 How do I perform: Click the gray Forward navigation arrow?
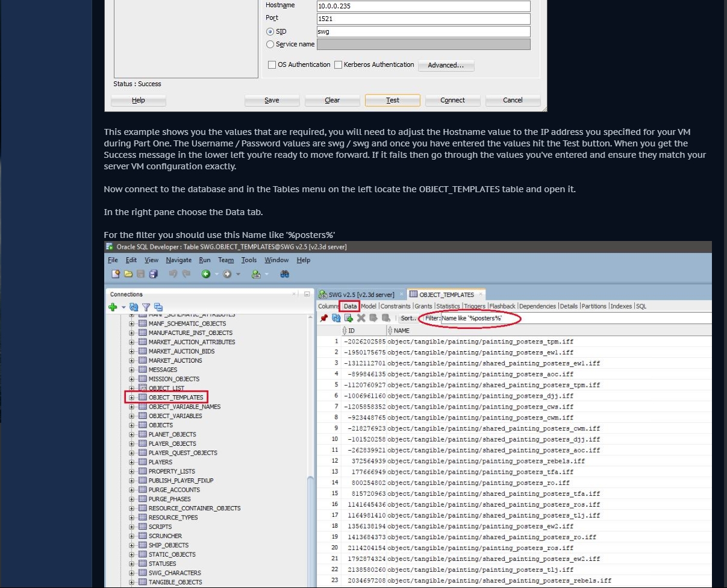coord(227,274)
